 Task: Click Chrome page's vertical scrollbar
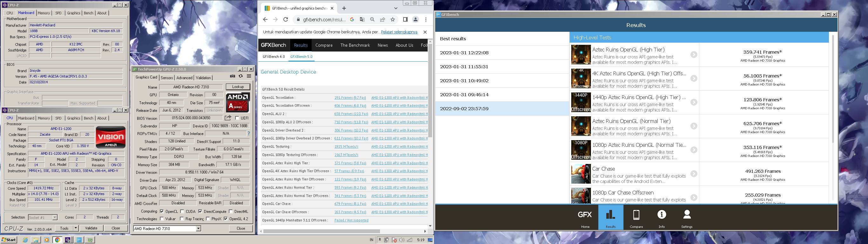[x=430, y=90]
